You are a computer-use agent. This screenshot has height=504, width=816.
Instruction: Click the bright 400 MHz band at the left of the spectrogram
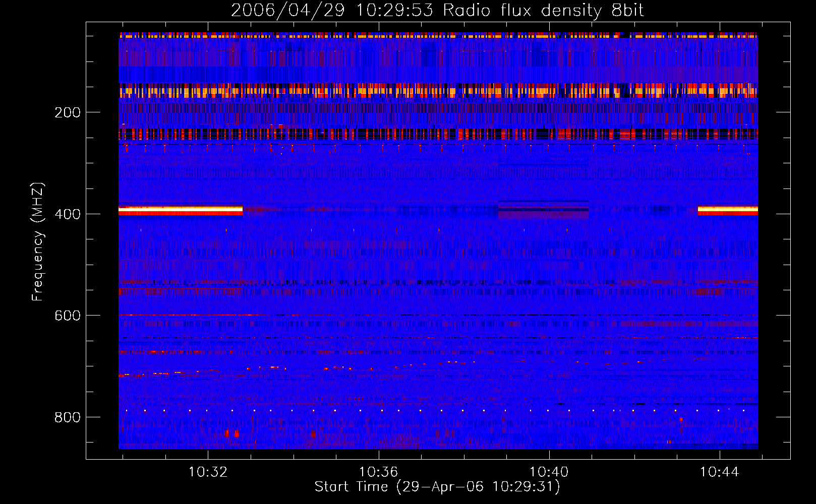(181, 210)
